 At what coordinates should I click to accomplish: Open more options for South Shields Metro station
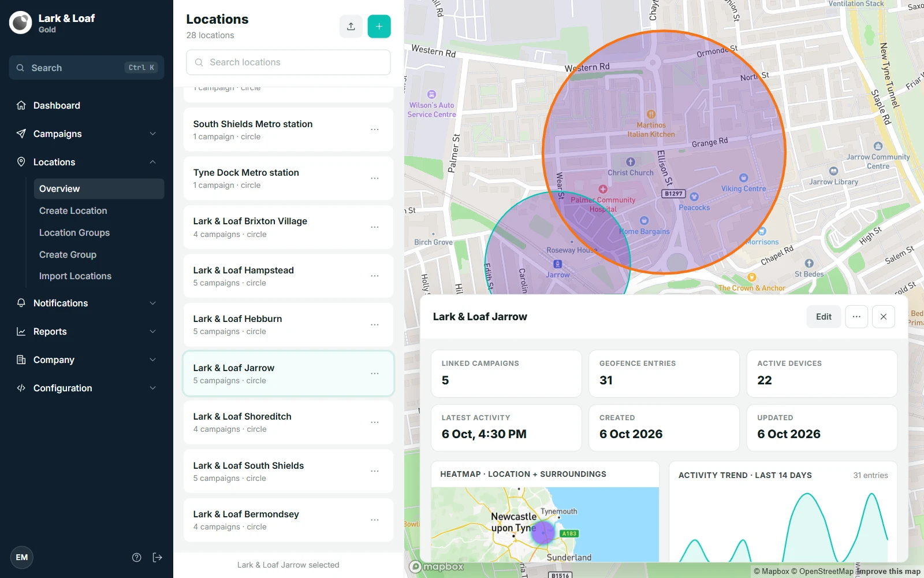(375, 129)
